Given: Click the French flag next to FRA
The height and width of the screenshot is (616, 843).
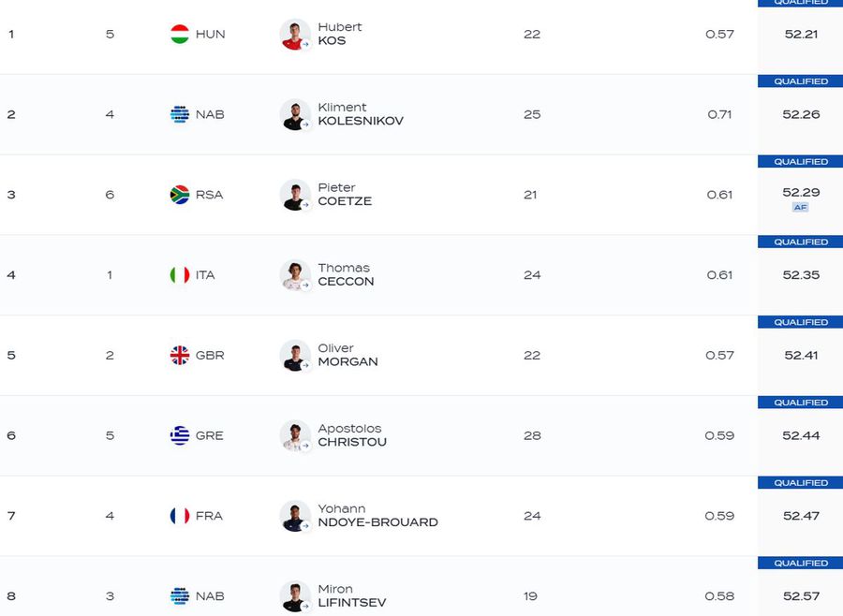Looking at the screenshot, I should (178, 516).
